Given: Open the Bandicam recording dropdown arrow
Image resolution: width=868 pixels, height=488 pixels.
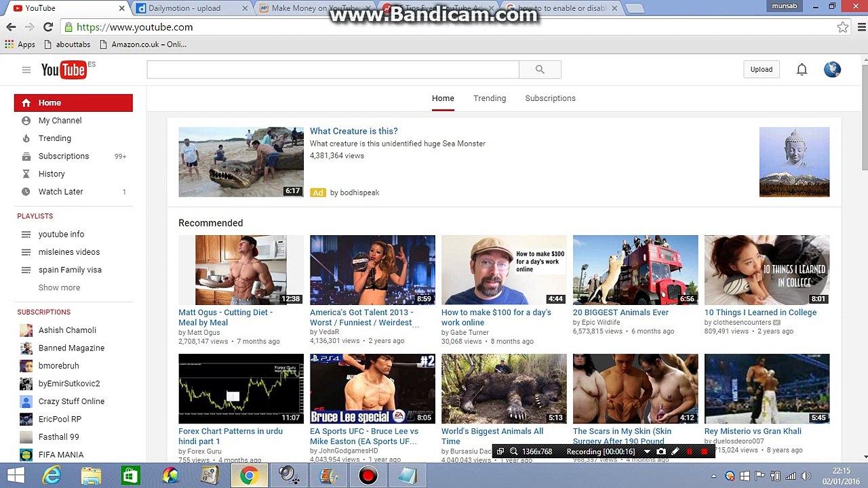Looking at the screenshot, I should pos(646,451).
